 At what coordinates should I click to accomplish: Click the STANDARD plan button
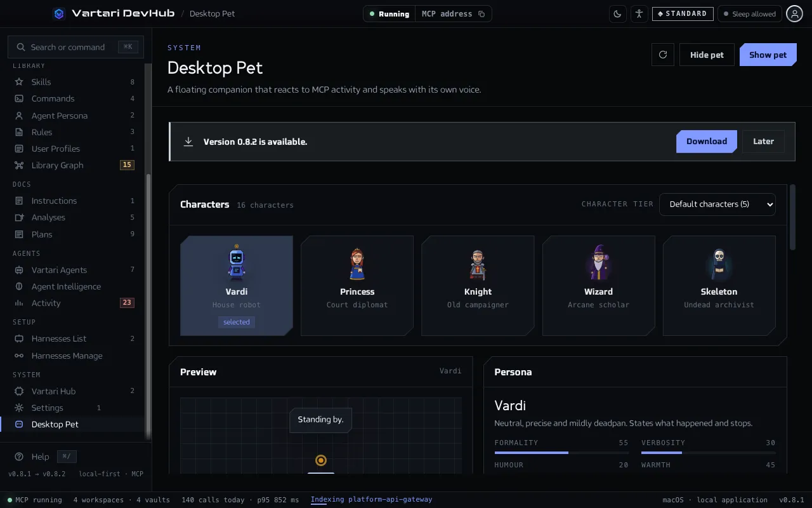(683, 14)
